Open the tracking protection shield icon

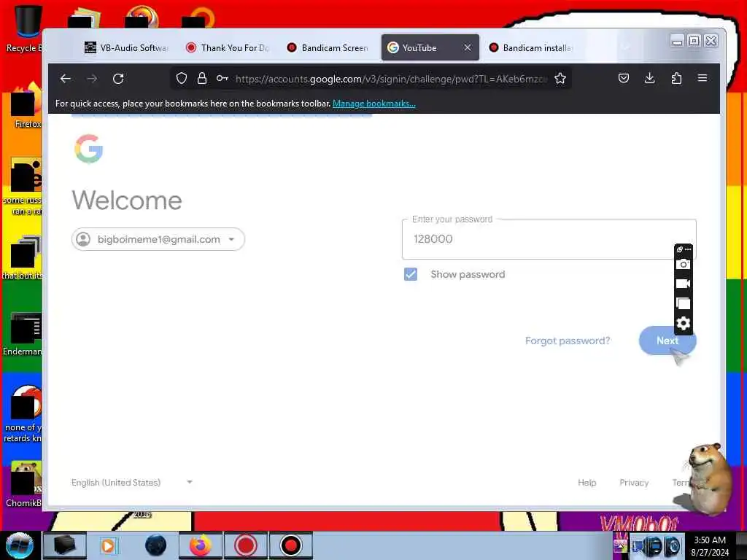click(x=181, y=78)
